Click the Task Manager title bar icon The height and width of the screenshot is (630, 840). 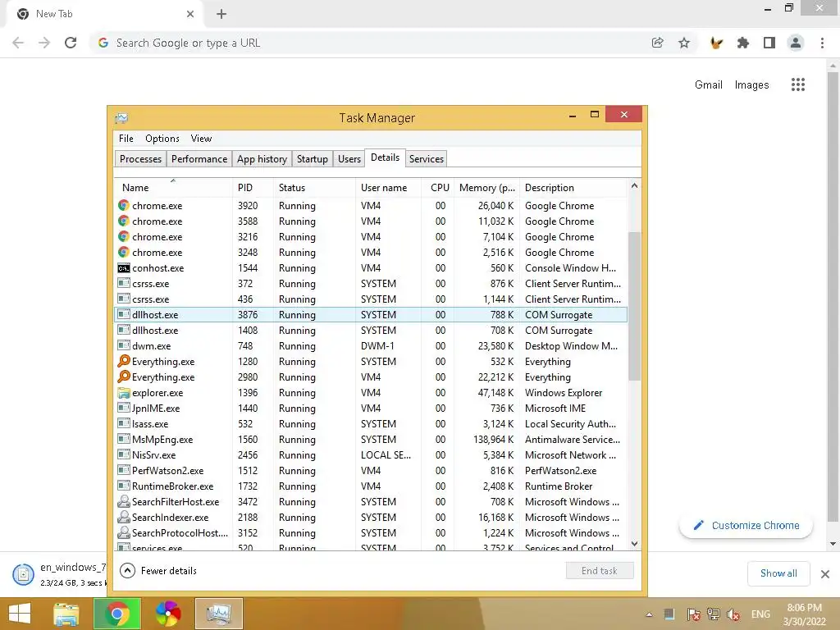[121, 118]
